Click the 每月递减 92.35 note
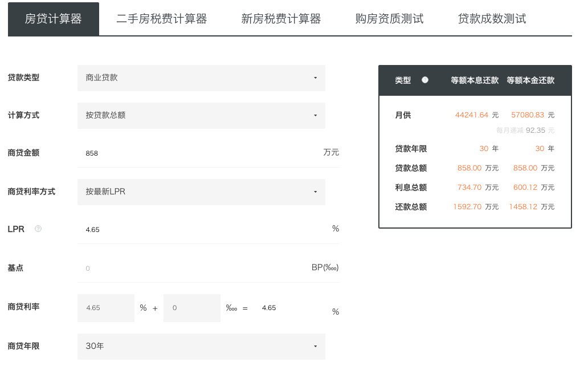This screenshot has height=366, width=588. [x=525, y=131]
